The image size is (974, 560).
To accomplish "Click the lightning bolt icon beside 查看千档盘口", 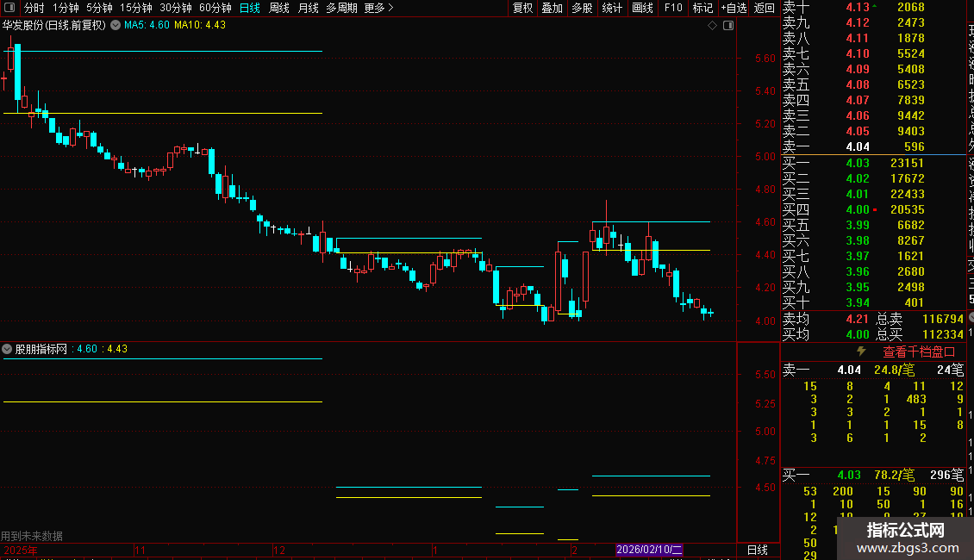I will tap(861, 352).
